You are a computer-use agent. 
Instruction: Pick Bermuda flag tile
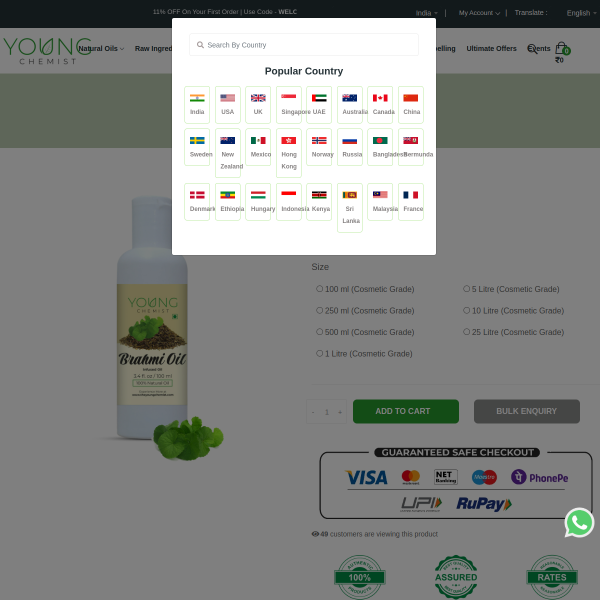[411, 147]
